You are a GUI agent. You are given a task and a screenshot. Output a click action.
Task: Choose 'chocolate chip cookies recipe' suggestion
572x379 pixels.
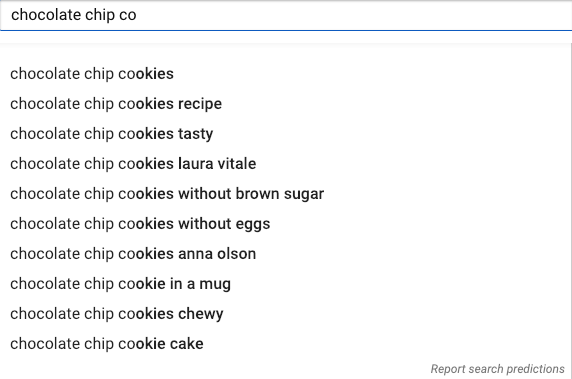click(x=286, y=104)
